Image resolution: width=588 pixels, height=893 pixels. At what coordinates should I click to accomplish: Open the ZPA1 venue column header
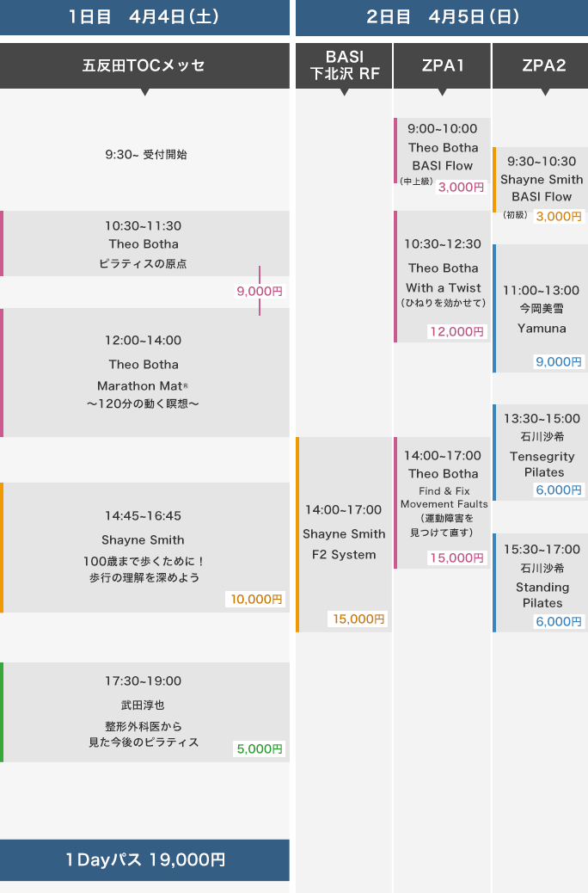pyautogui.click(x=443, y=65)
